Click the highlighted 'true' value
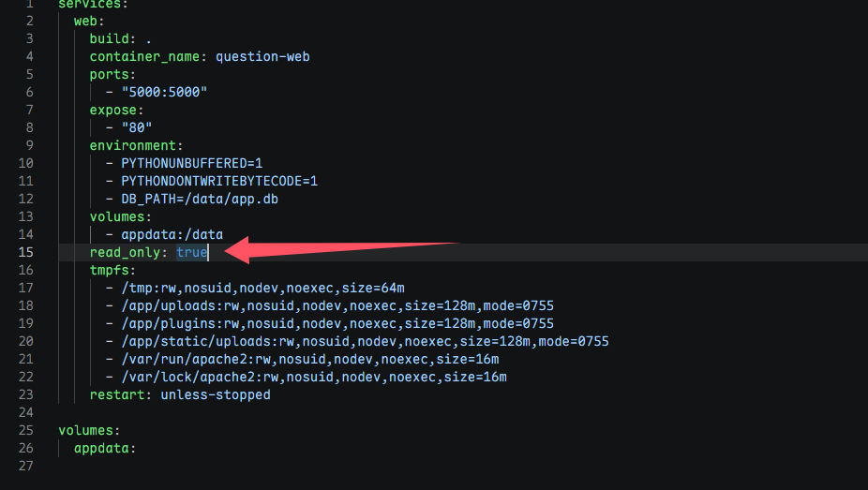Screen dimensions: 868x490 pos(191,253)
